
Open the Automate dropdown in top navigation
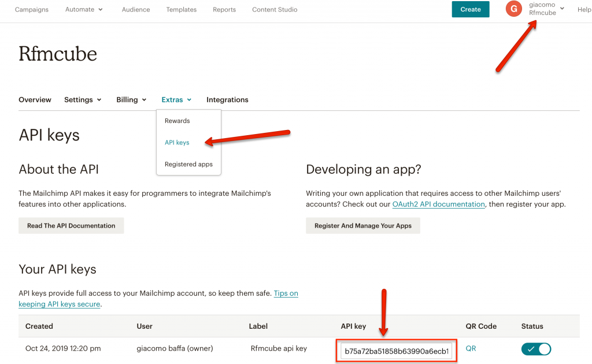click(84, 9)
